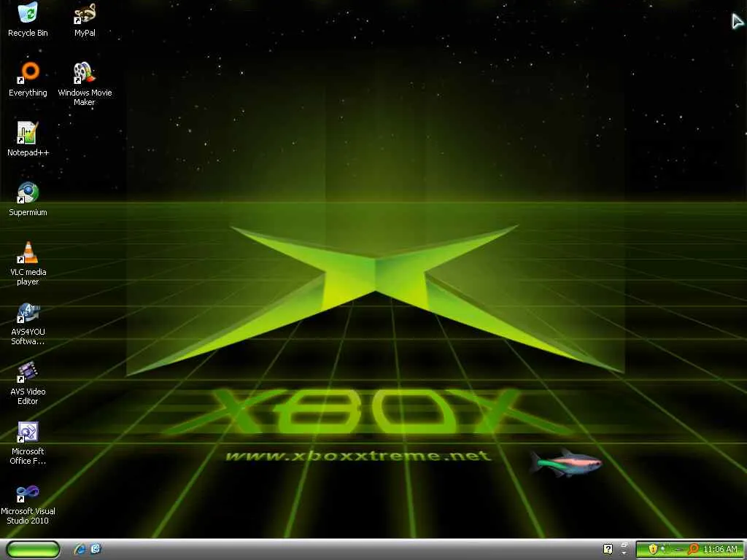Select the Everything search shortcut
Image resolution: width=747 pixels, height=560 pixels.
pos(28,79)
